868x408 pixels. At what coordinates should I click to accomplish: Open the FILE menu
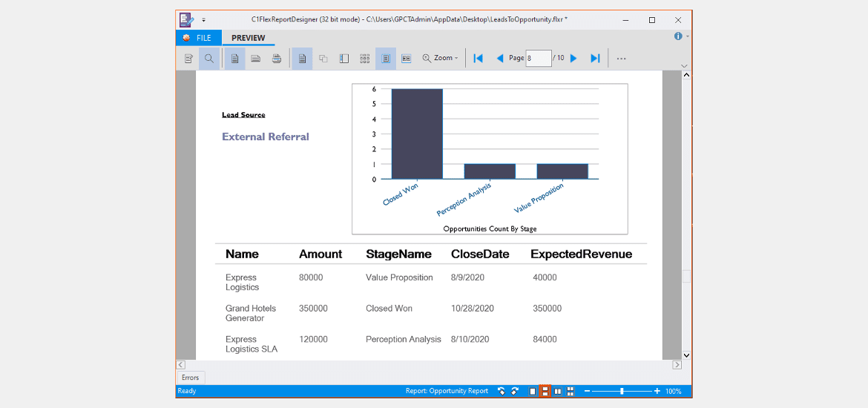pyautogui.click(x=198, y=38)
